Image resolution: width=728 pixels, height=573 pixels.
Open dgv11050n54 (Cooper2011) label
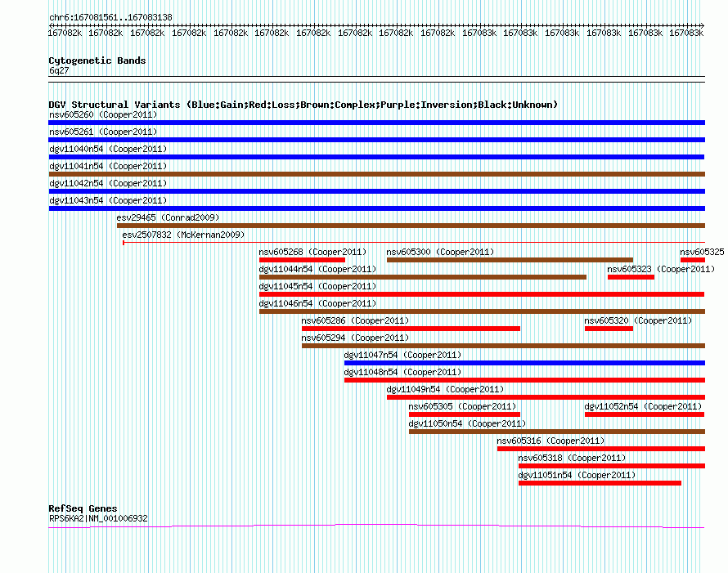click(467, 423)
